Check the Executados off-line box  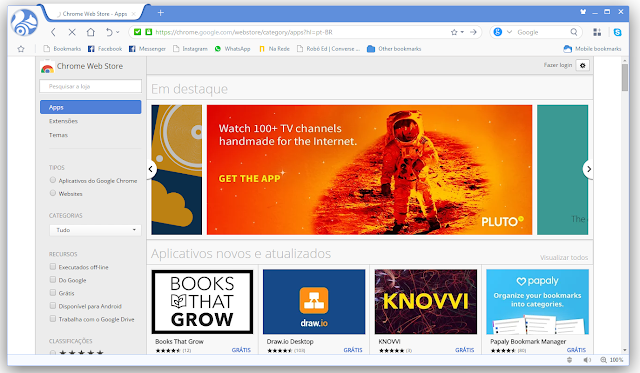point(53,266)
